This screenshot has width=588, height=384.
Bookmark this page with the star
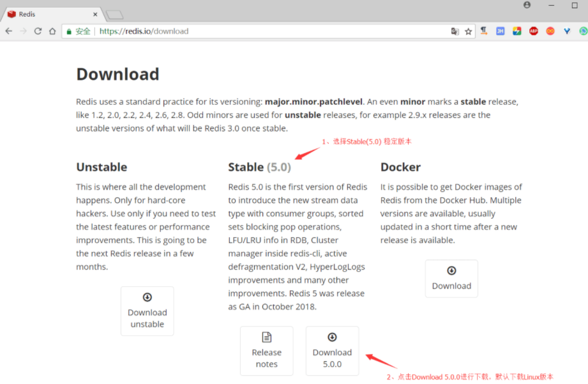[x=469, y=31]
